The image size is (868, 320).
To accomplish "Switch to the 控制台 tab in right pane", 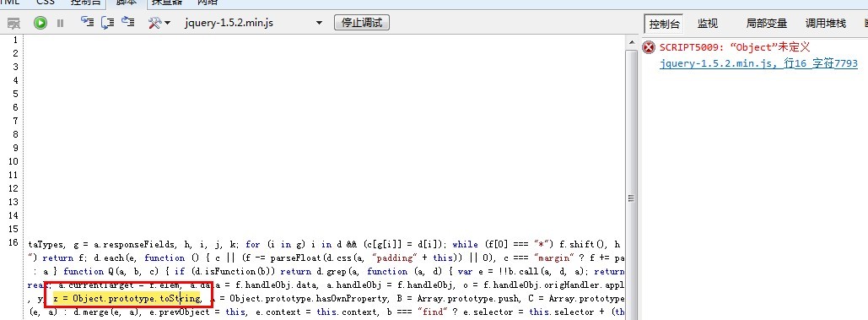I will point(664,24).
